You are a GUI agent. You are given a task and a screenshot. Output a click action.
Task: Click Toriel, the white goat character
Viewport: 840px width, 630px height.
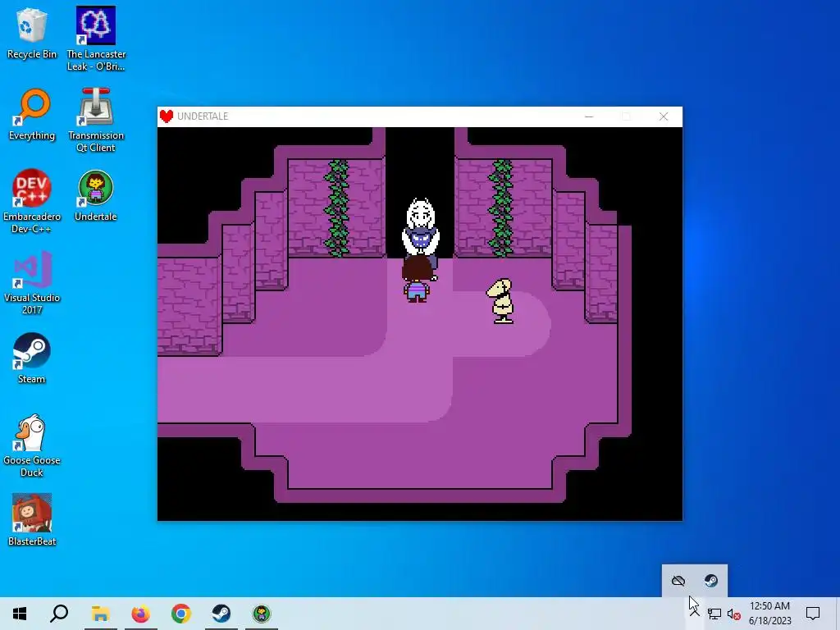pyautogui.click(x=421, y=228)
